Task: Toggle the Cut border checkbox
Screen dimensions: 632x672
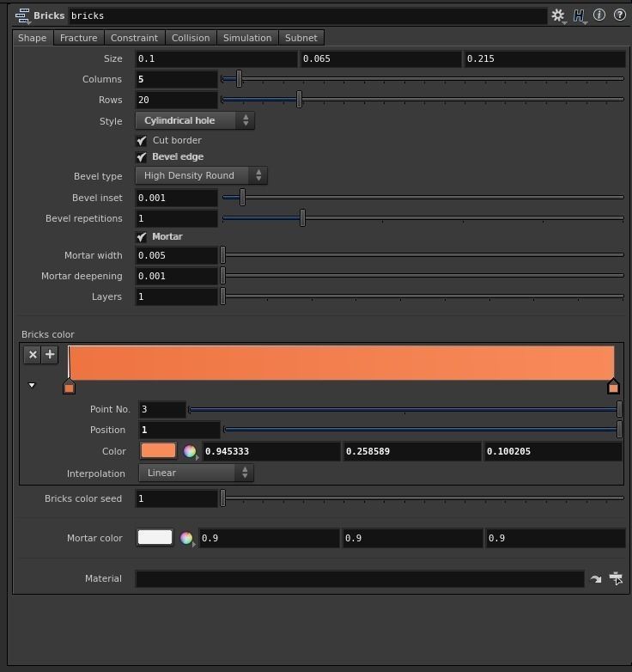Action: pyautogui.click(x=142, y=141)
